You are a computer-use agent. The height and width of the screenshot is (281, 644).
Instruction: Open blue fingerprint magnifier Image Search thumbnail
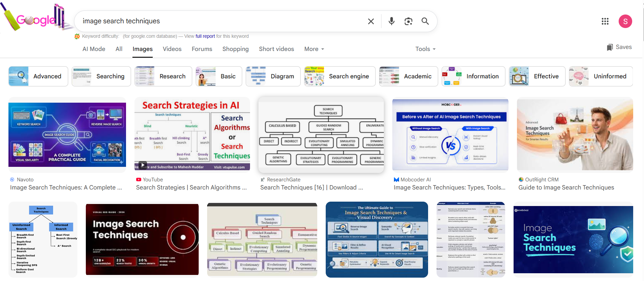tap(573, 239)
